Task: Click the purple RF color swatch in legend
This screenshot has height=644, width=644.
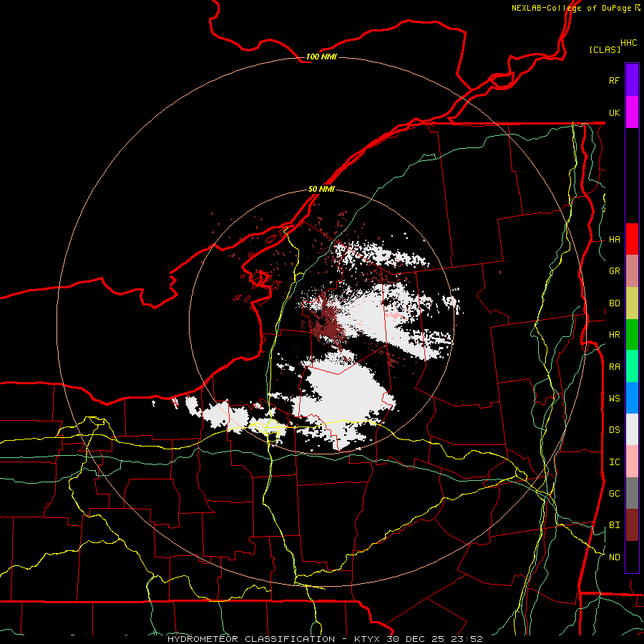Action: tap(632, 80)
